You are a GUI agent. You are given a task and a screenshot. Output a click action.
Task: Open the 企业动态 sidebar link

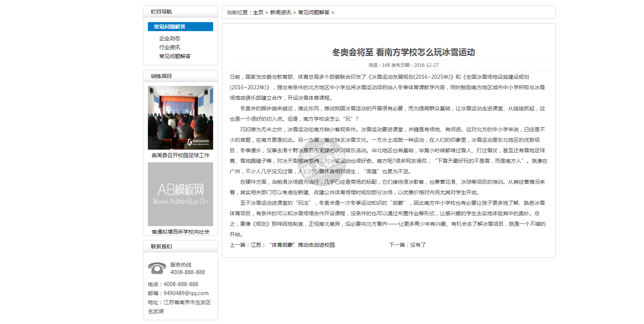pos(169,38)
